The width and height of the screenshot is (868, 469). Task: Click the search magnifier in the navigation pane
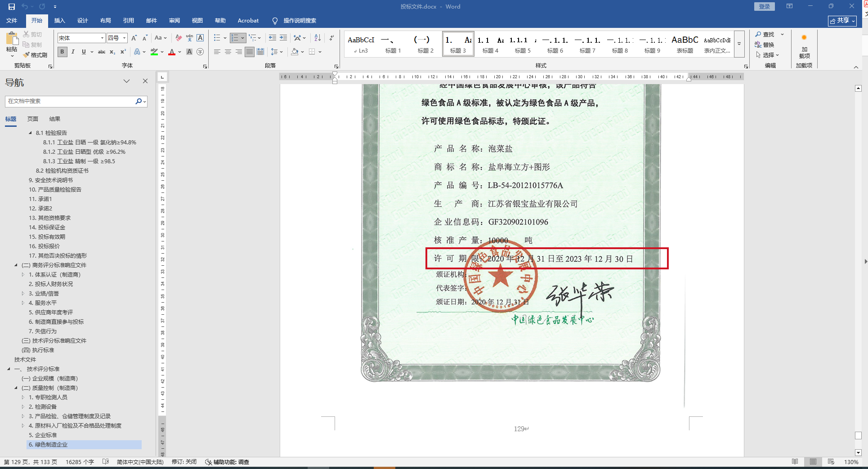139,101
